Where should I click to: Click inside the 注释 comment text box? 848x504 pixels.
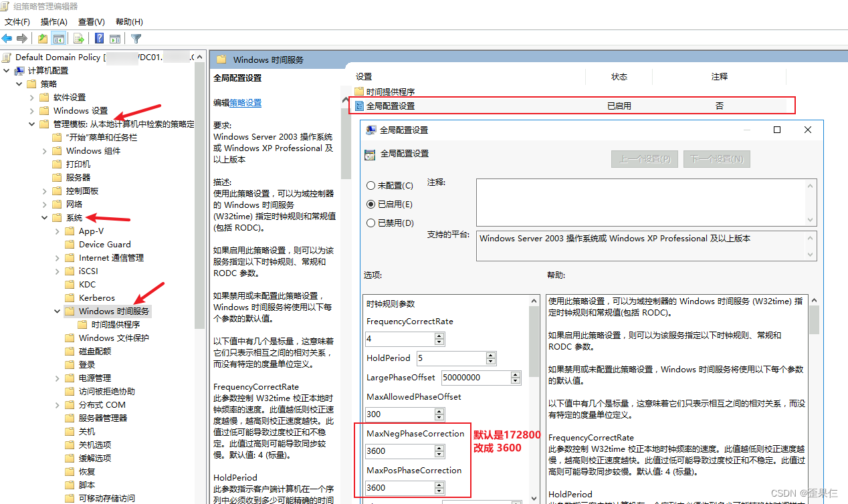tap(641, 203)
